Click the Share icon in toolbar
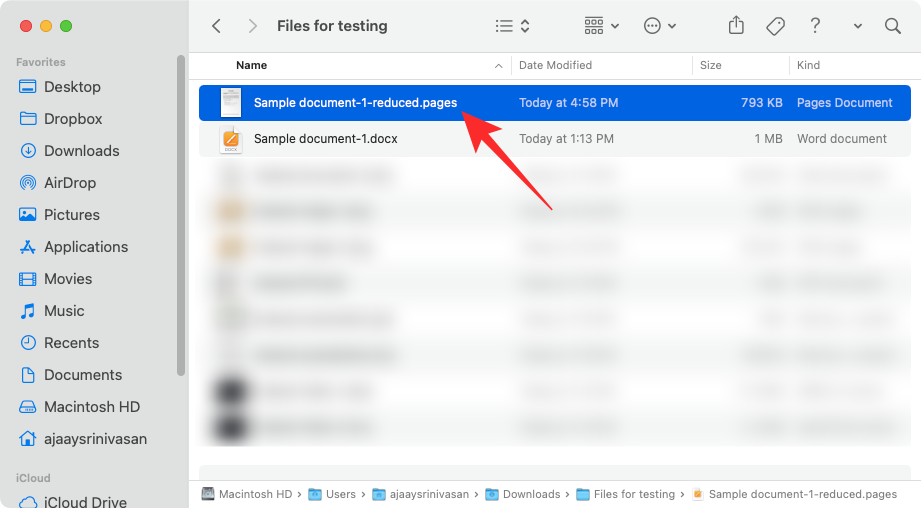Viewport: 921px width, 508px height. (x=736, y=25)
